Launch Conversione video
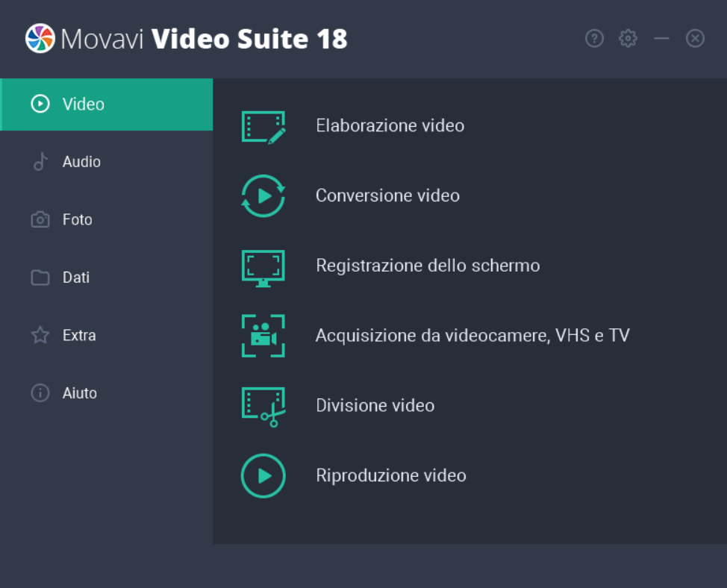This screenshot has height=588, width=727. pos(387,196)
